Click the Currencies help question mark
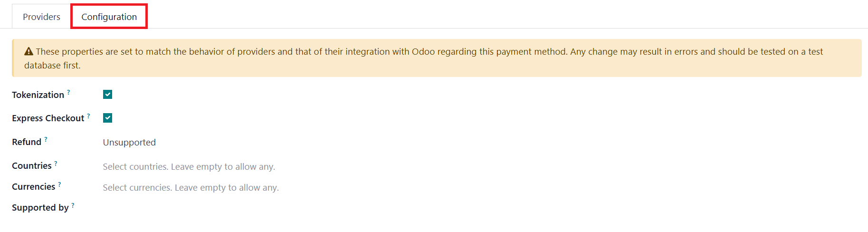Viewport: 868px width, 232px height. (59, 184)
